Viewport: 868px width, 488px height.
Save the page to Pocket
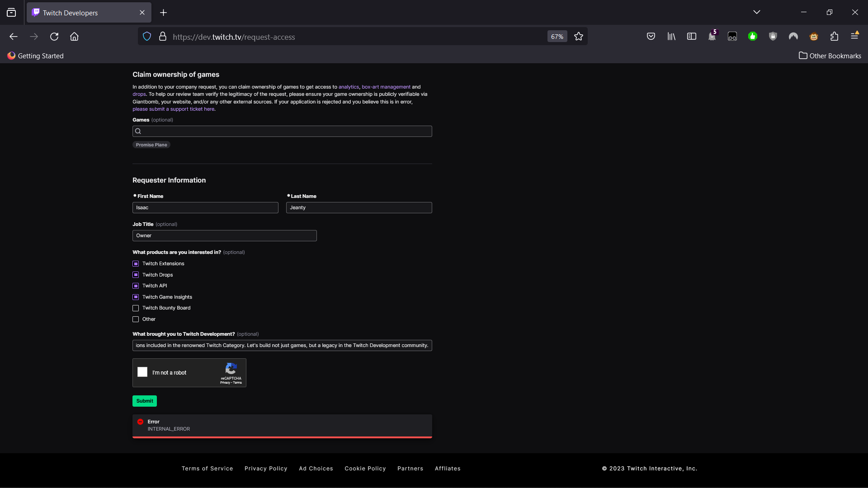pos(651,36)
